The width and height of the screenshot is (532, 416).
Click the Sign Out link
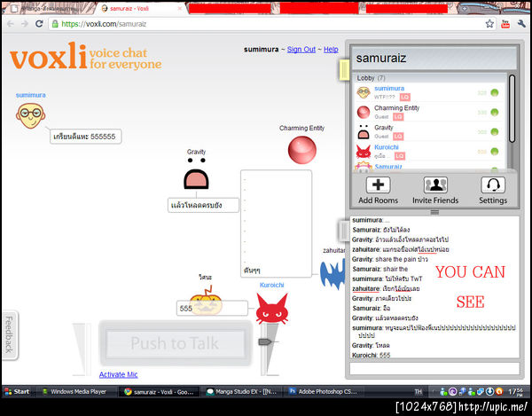click(301, 50)
